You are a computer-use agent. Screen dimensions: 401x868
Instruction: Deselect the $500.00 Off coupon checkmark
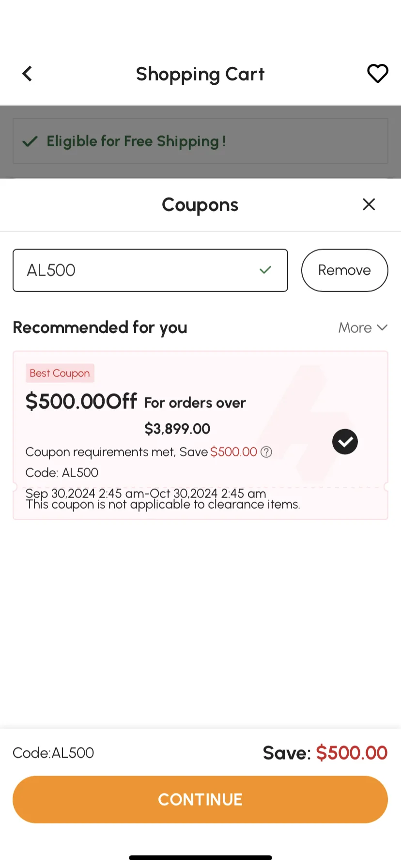coord(345,442)
